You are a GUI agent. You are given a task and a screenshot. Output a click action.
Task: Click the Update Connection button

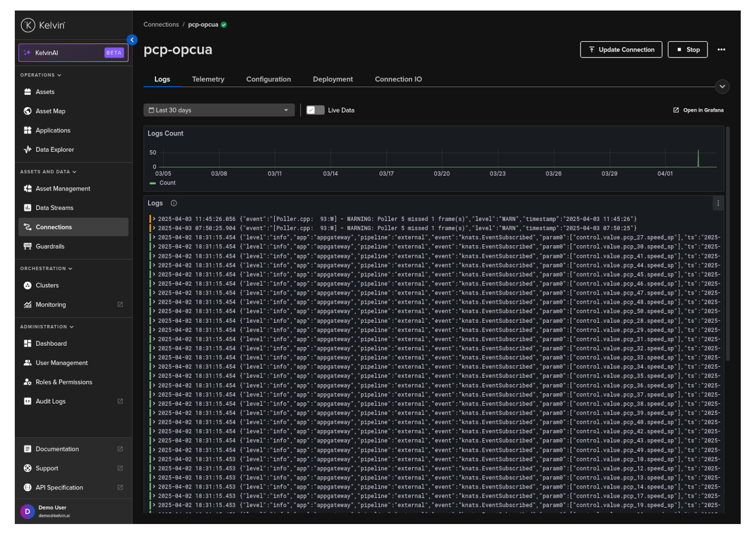(x=621, y=50)
